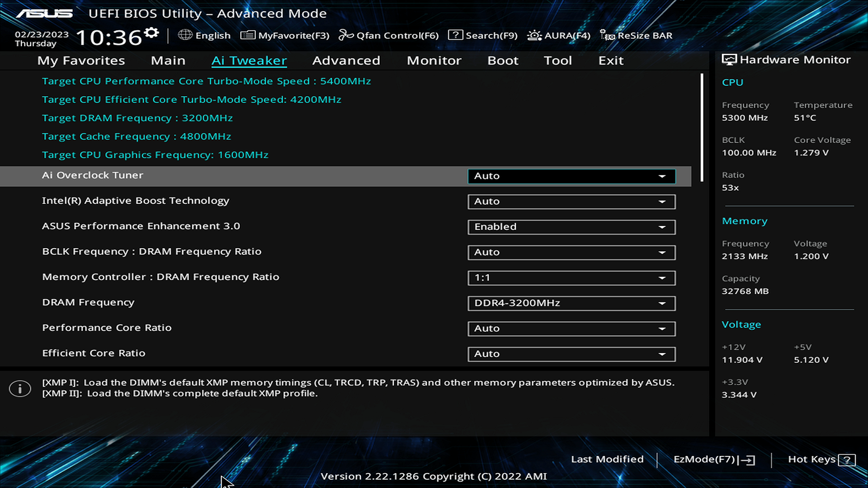Click the Last Modified button
The height and width of the screenshot is (488, 868).
[x=608, y=459]
